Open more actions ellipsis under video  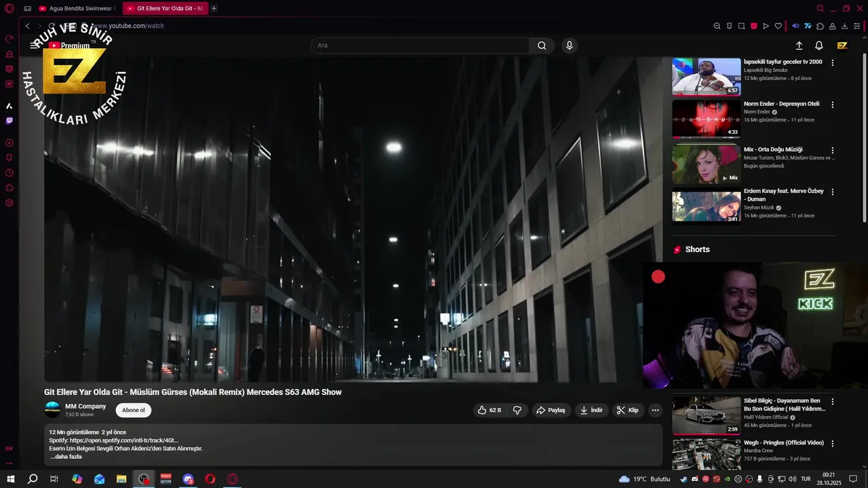[655, 410]
